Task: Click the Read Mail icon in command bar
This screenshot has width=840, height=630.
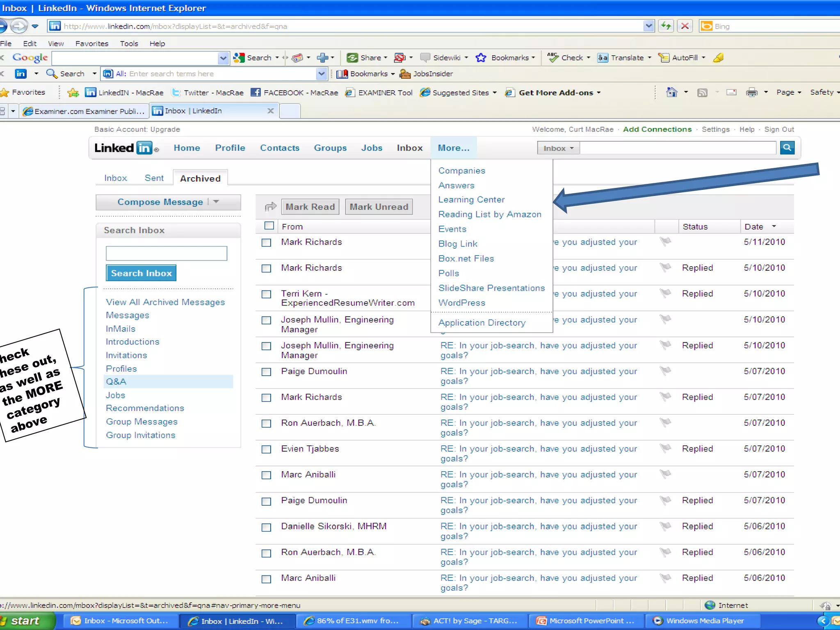Action: coord(731,92)
